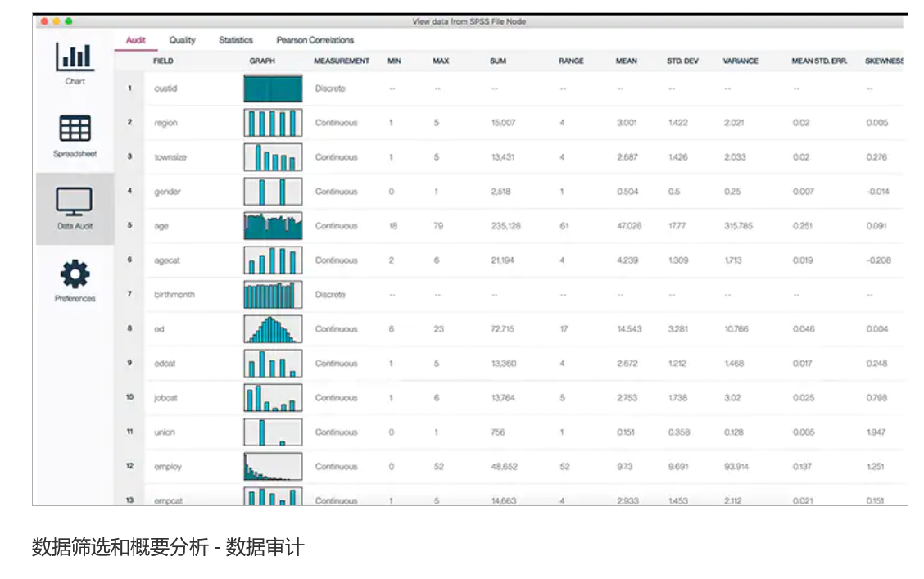Click the SKEWNESS column header
The image size is (924, 579).
point(884,61)
